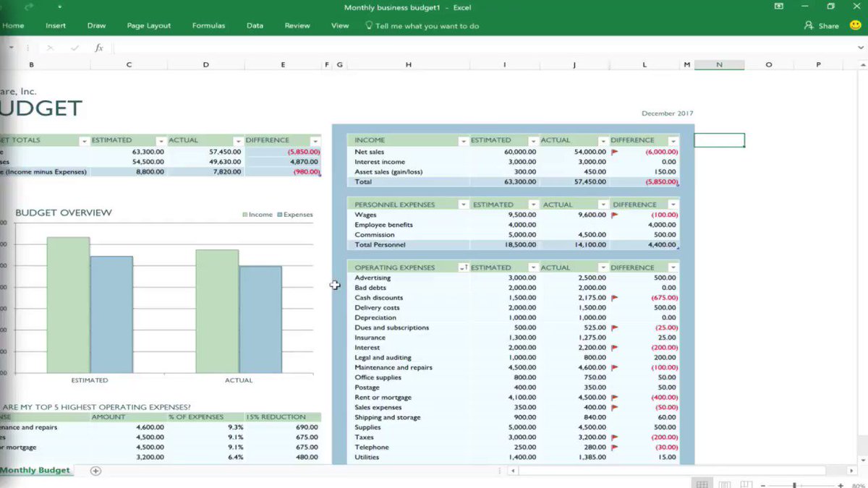Click the Redo arrow in quick access toolbar
The height and width of the screenshot is (488, 868).
pyautogui.click(x=29, y=7)
